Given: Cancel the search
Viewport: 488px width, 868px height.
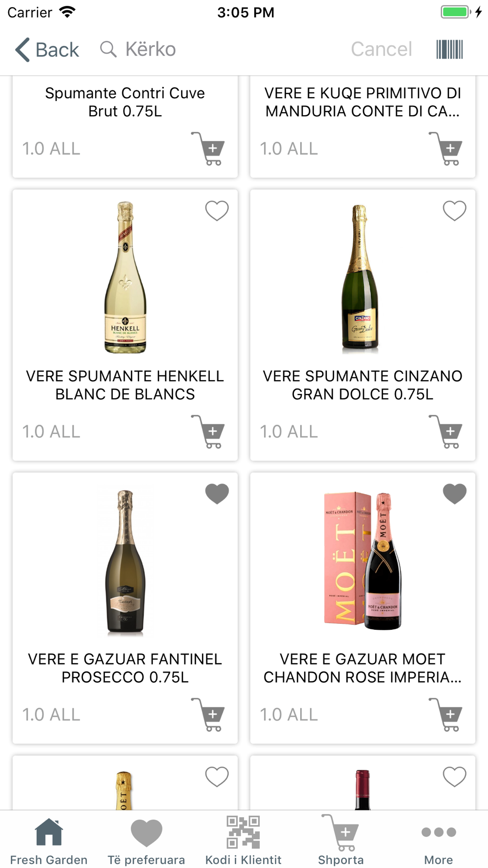Looking at the screenshot, I should (381, 49).
